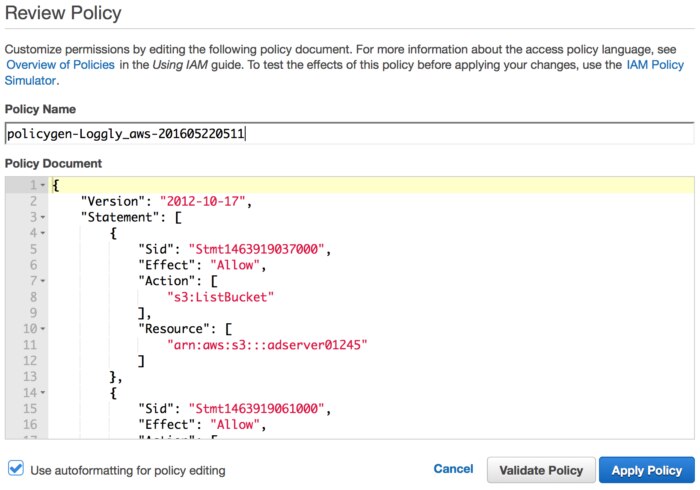Apply the policy with Apply Policy button

(644, 470)
